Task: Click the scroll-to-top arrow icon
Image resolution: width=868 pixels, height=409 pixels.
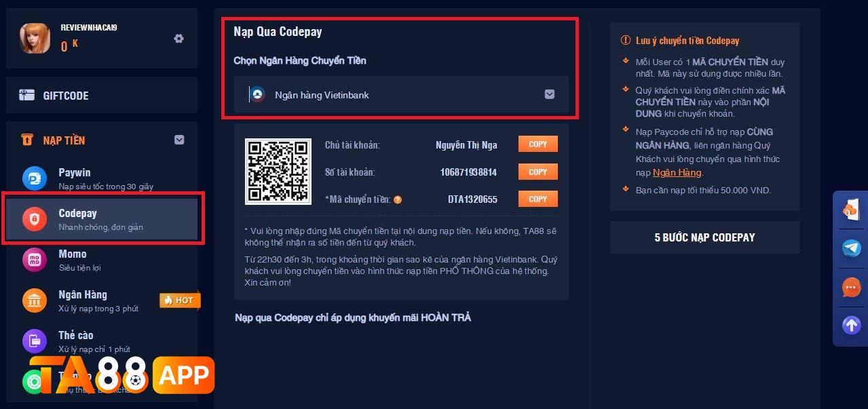Action: point(851,325)
